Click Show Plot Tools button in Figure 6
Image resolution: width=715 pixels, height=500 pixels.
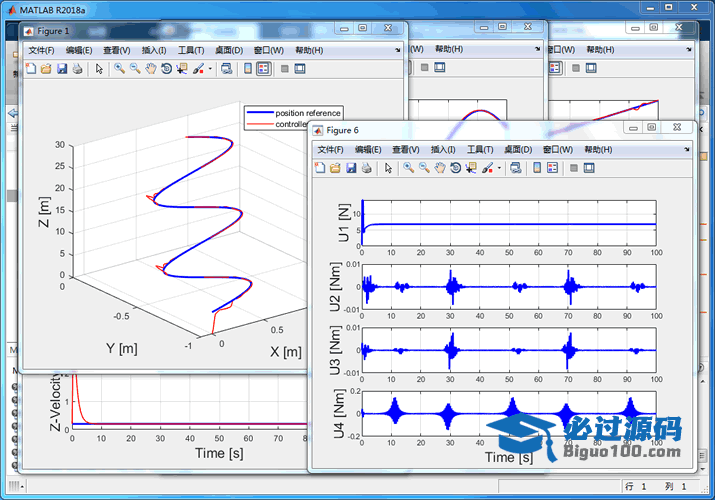click(x=589, y=168)
